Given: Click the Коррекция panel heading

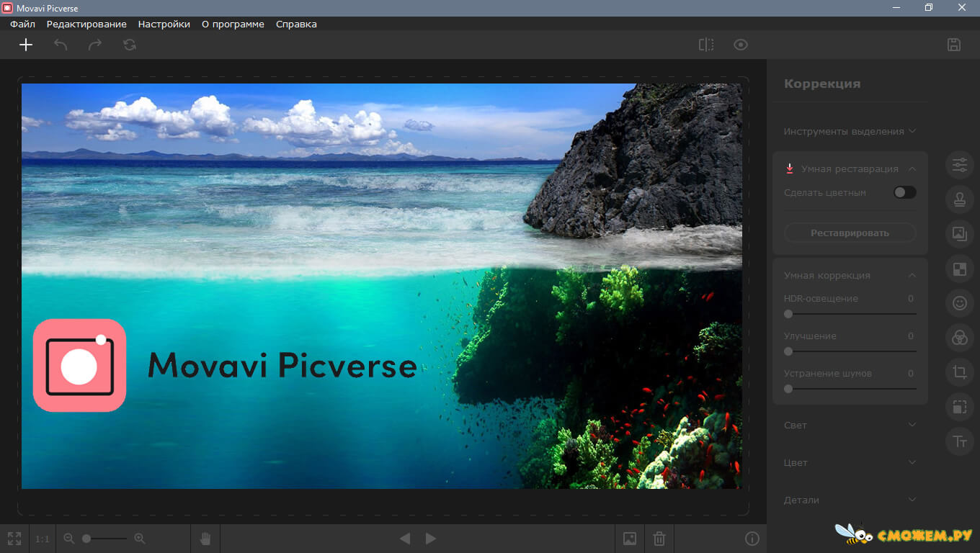Looking at the screenshot, I should pyautogui.click(x=822, y=84).
